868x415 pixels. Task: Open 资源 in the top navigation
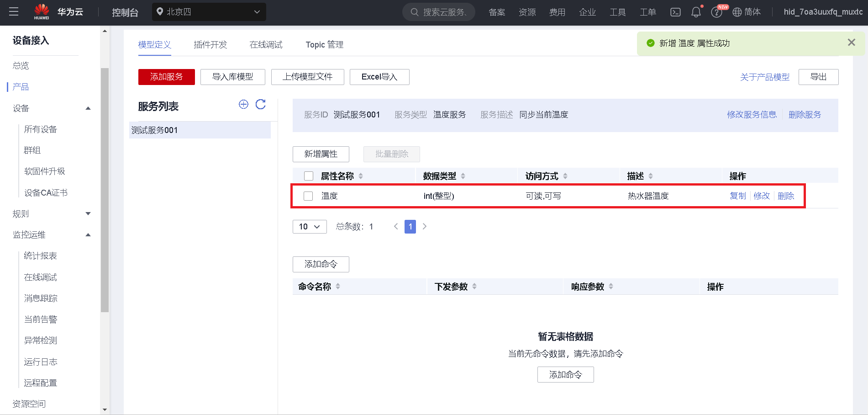[x=527, y=12]
